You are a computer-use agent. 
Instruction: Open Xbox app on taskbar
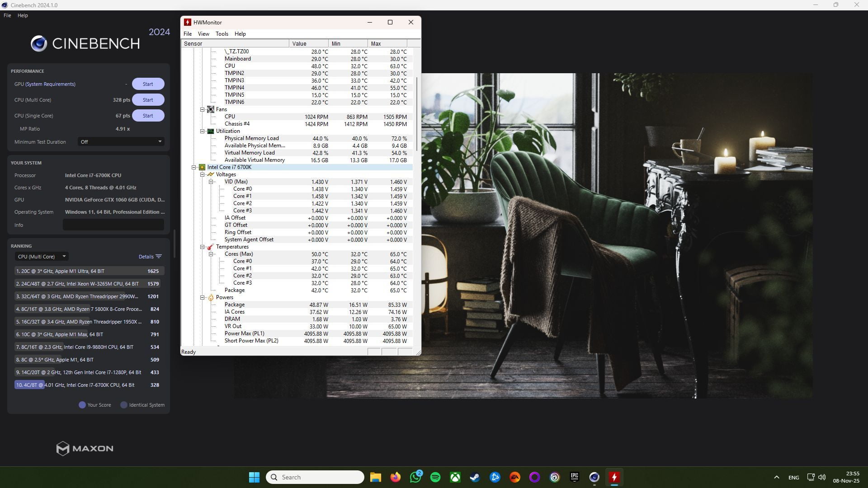(455, 477)
